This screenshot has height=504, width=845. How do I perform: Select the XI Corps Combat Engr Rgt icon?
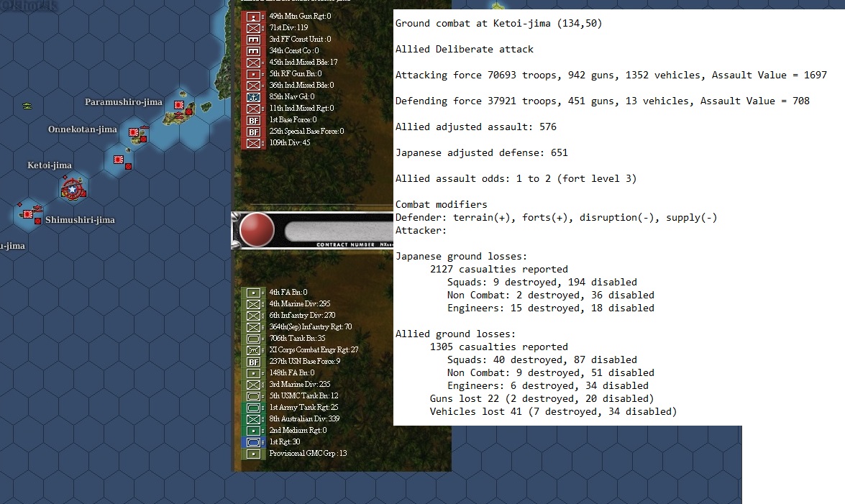253,350
